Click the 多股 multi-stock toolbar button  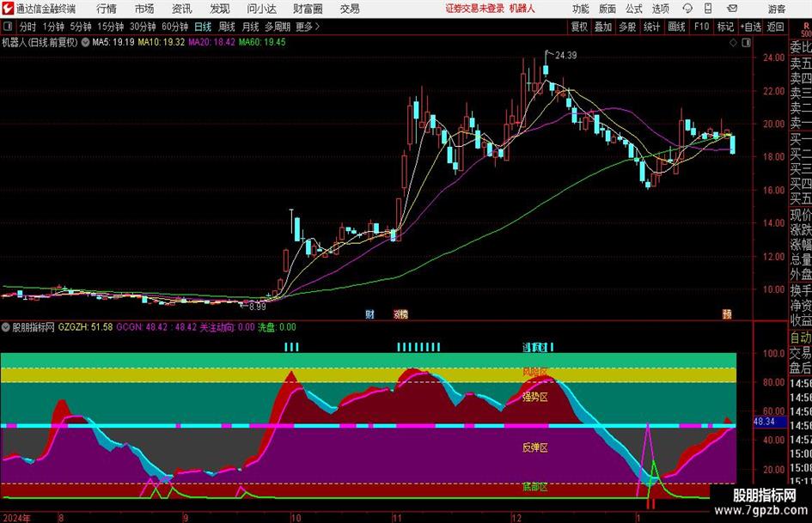[x=627, y=27]
